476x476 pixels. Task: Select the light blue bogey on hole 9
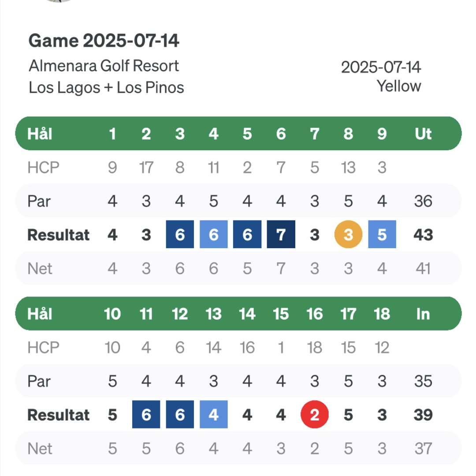(382, 234)
